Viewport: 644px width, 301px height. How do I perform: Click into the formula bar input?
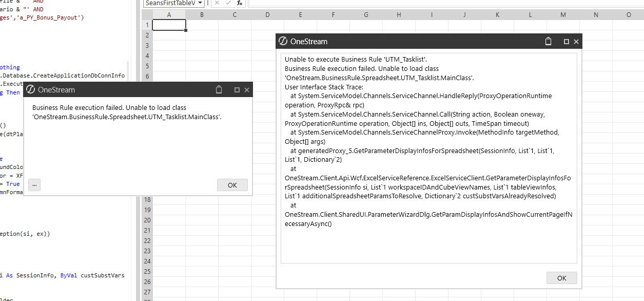[x=441, y=3]
